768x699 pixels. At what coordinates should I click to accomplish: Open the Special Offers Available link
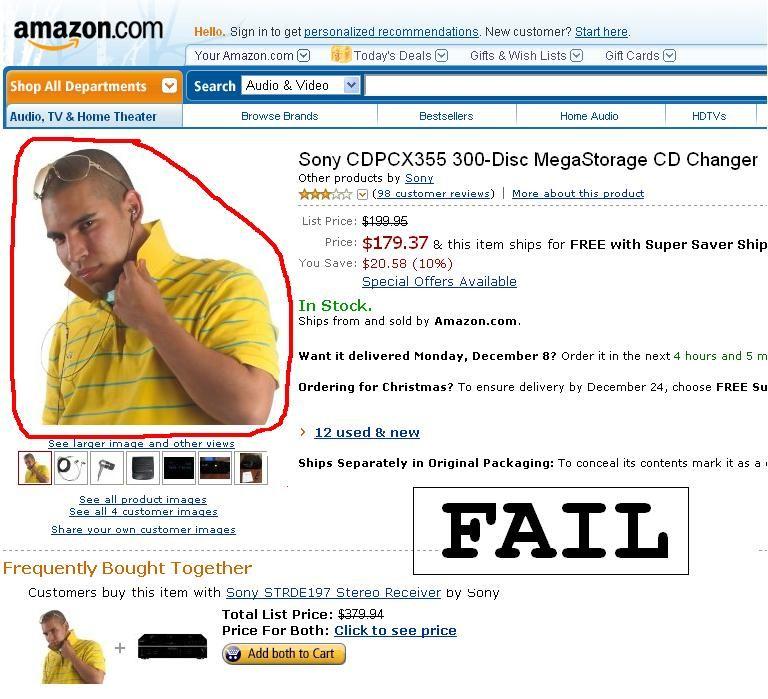click(439, 282)
